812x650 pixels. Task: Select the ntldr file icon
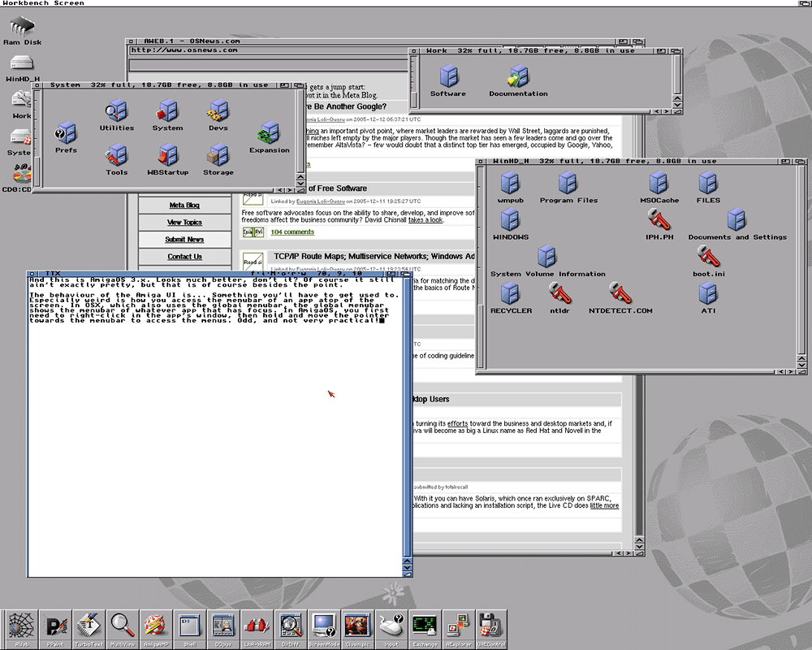[559, 298]
